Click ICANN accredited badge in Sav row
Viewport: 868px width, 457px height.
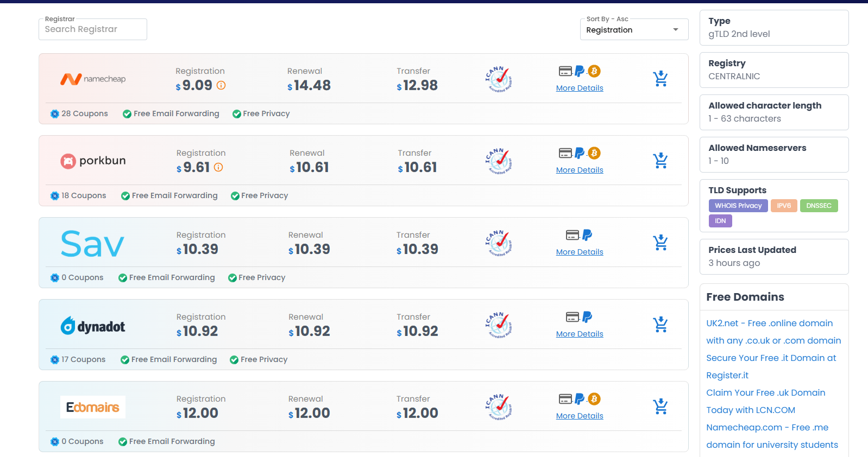click(x=499, y=243)
